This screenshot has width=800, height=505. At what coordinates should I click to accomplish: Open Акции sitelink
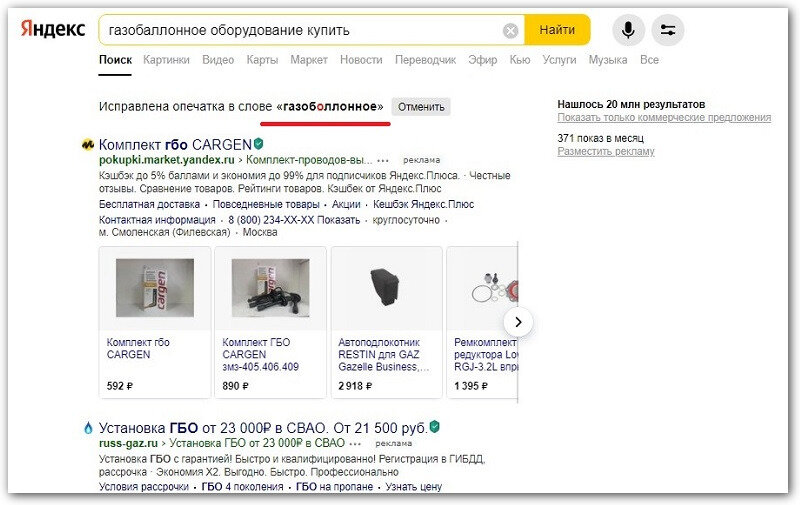[x=346, y=205]
